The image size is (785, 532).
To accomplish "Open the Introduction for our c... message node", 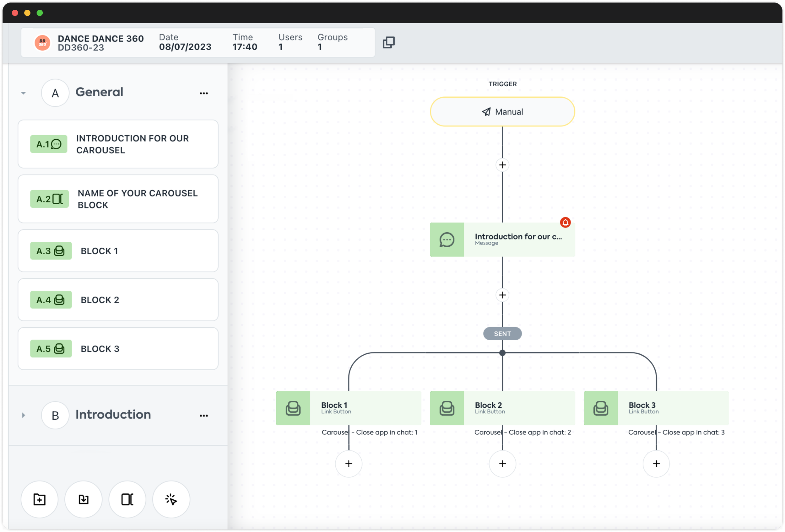I will tap(503, 240).
